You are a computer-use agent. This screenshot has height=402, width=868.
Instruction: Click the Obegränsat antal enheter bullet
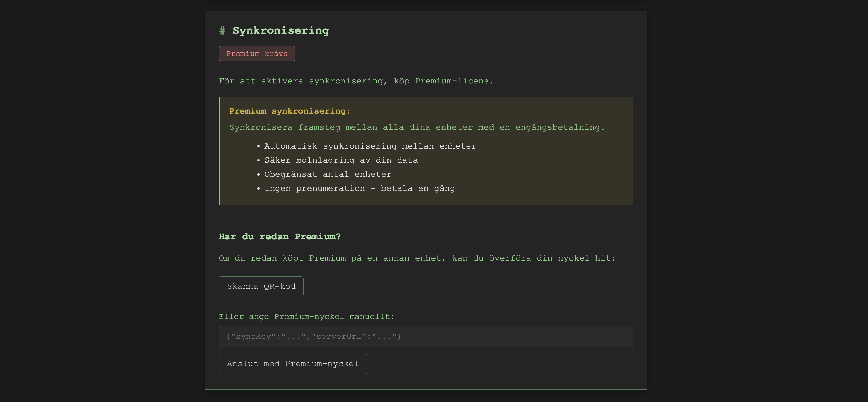coord(328,174)
